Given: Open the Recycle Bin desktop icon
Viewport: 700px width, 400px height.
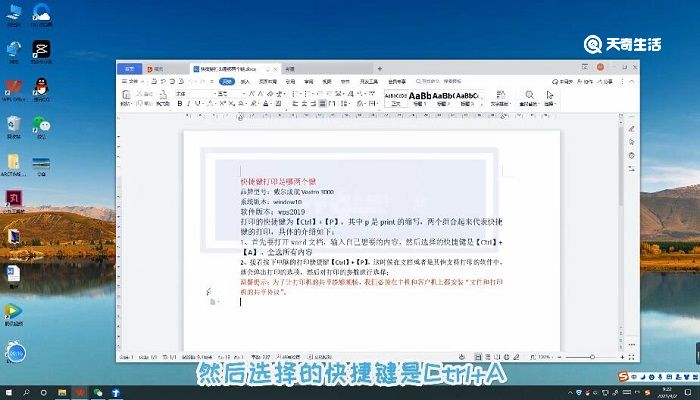Looking at the screenshot, I should (x=13, y=124).
